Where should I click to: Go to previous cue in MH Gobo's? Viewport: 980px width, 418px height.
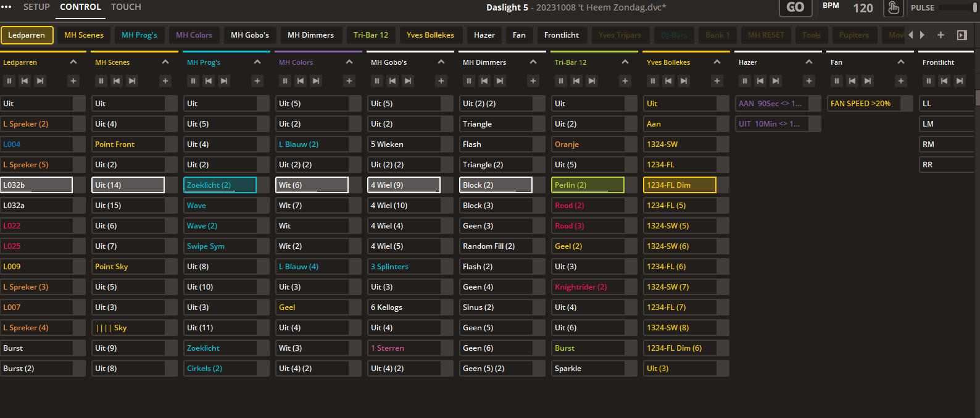point(392,81)
